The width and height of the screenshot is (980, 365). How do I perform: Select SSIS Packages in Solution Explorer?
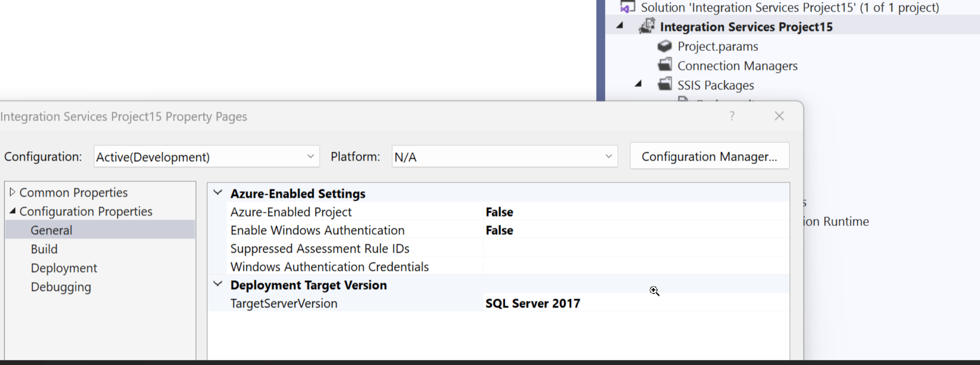pyautogui.click(x=715, y=85)
